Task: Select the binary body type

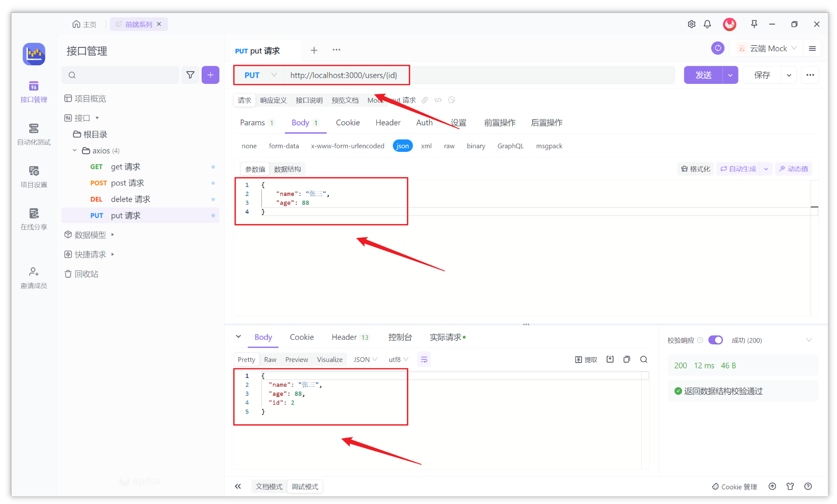Action: pos(476,146)
